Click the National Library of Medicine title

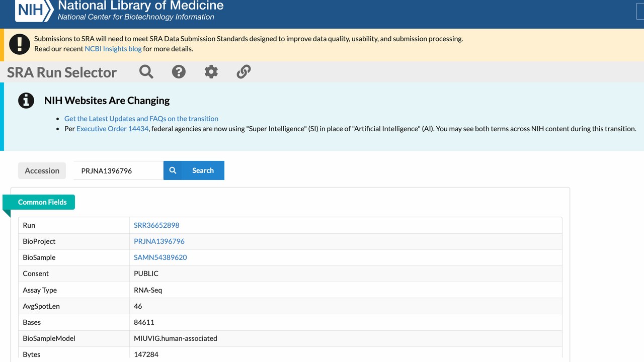141,6
